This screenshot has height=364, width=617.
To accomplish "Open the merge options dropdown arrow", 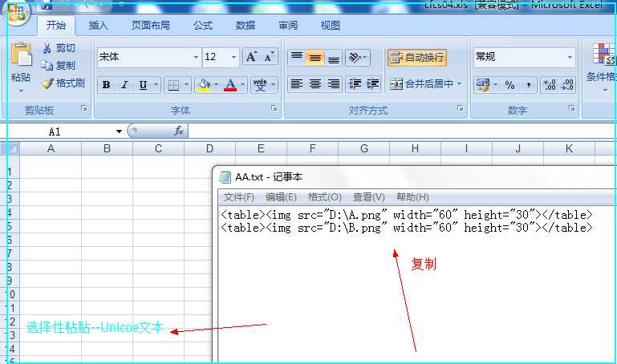I will click(x=459, y=83).
